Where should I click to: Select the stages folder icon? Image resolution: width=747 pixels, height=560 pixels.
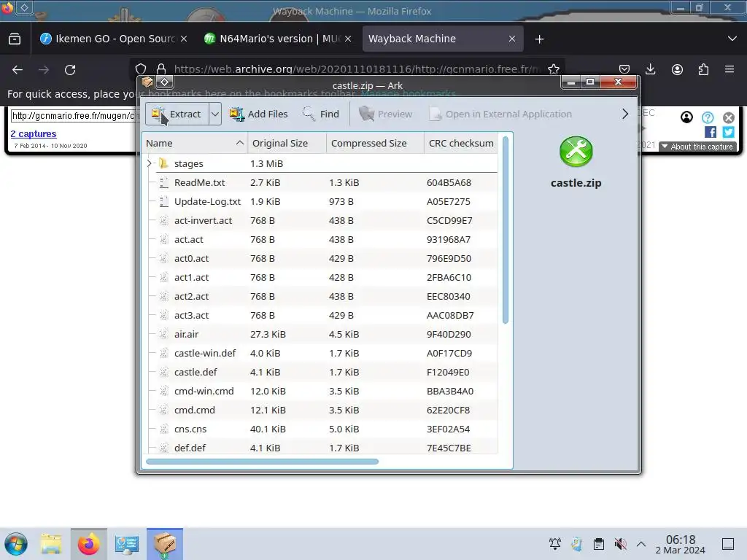[163, 163]
